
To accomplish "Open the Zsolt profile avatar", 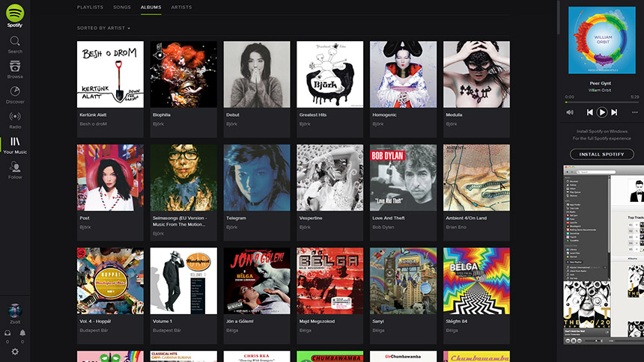I will [15, 310].
